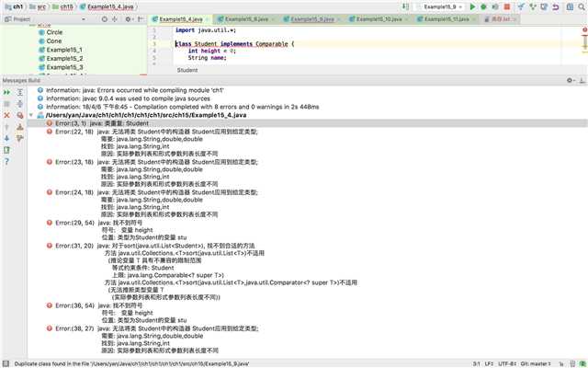Click the 'javac 9.0.4 was used' information line
Screen dimensions: 588x368
[128, 98]
